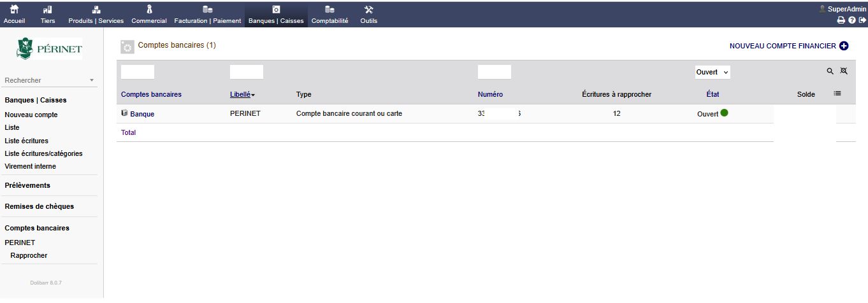This screenshot has width=868, height=303.
Task: Click Nouveau compte in sidebar
Action: tap(31, 115)
